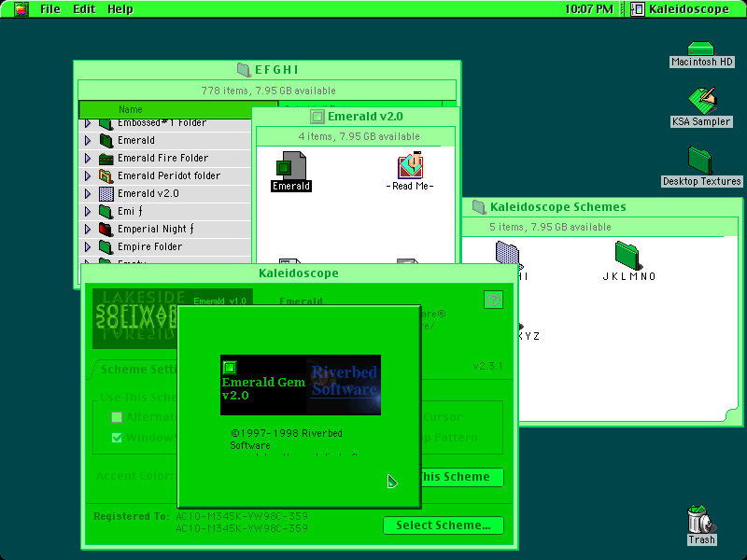The width and height of the screenshot is (747, 560).
Task: Click the v2.3.1 version text in Kaleidoscope
Action: [487, 366]
